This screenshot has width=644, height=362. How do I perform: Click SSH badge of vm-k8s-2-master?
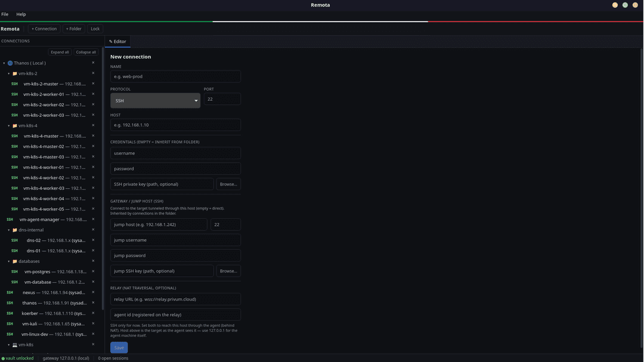coord(15,84)
